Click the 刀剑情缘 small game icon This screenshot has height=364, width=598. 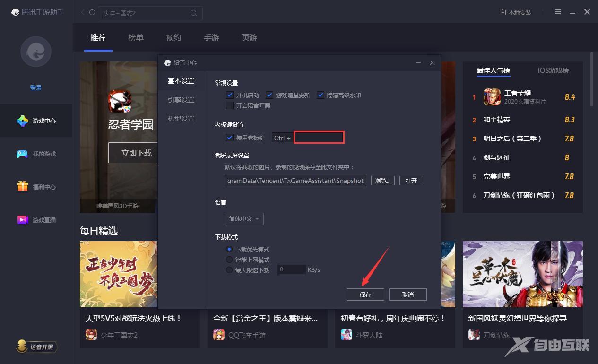(x=474, y=335)
